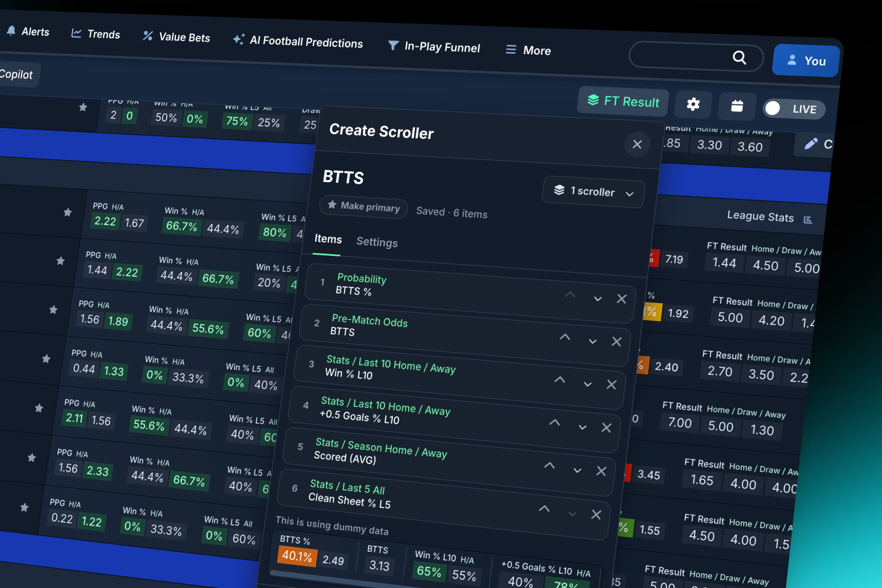
Task: Switch to the Settings tab
Action: (x=377, y=242)
